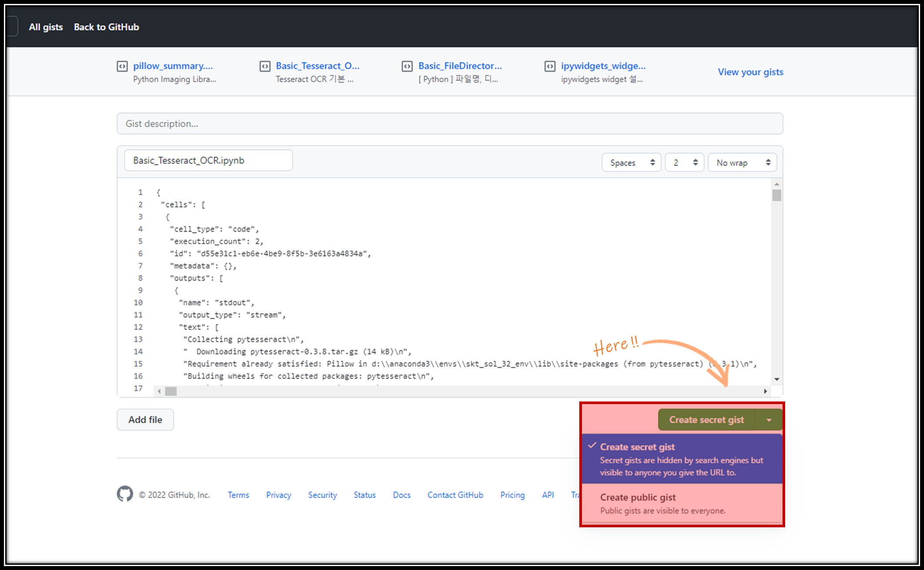Go to All gists
This screenshot has height=570, width=924.
(46, 27)
